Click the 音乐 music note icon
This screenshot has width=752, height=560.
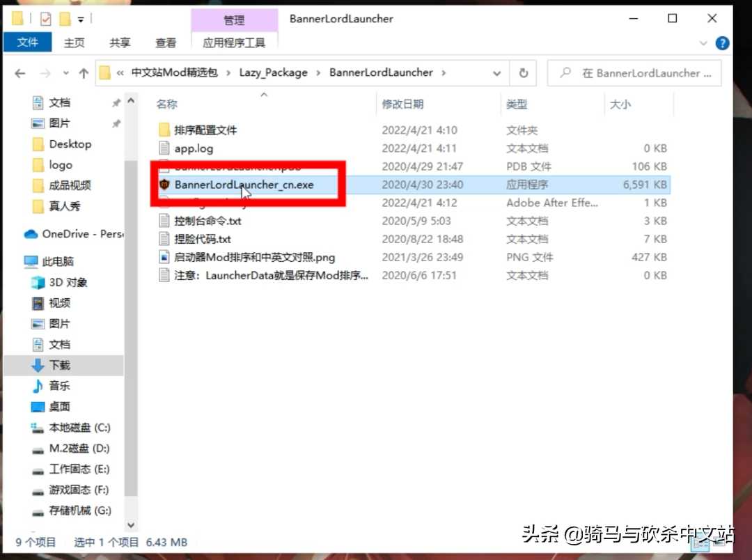38,386
